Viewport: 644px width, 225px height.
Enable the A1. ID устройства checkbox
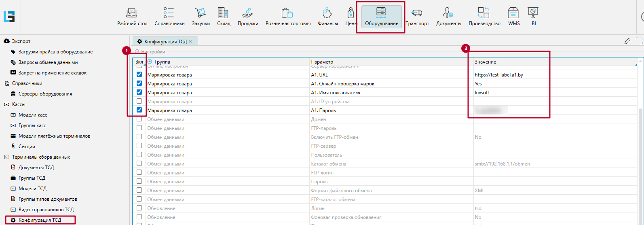pyautogui.click(x=139, y=101)
